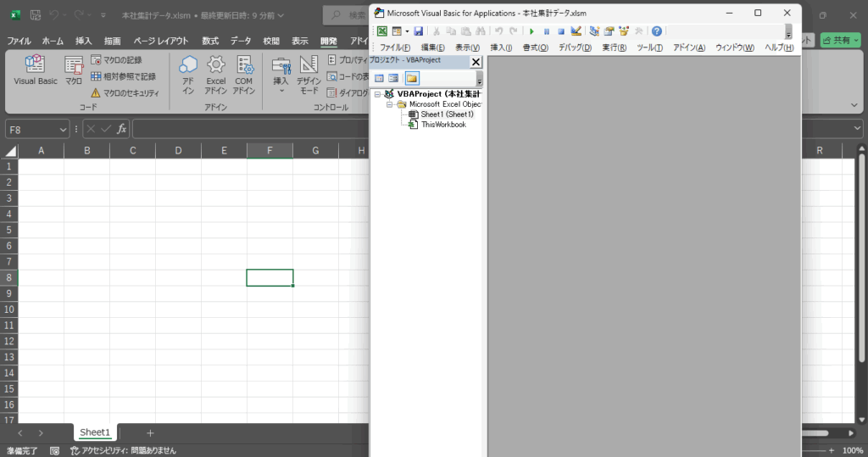The height and width of the screenshot is (457, 868).
Task: Click the Save icon in VBA toolbar
Action: coord(418,31)
